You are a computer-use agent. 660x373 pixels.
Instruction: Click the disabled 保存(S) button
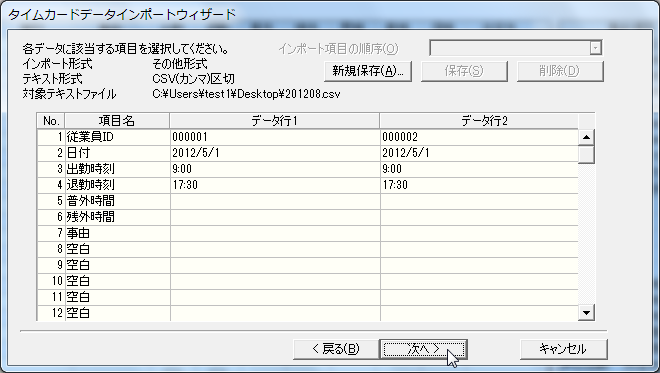pos(464,71)
